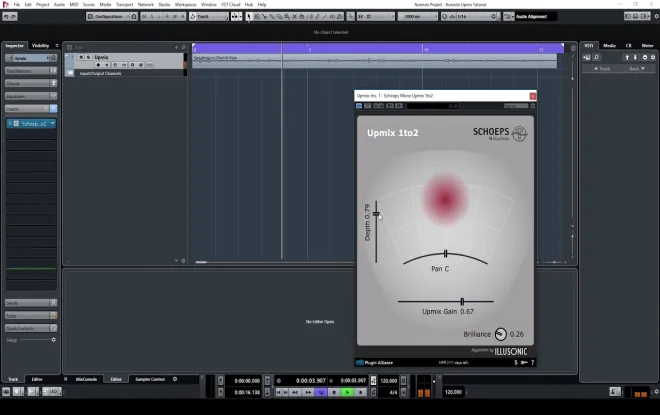Expand the Sends inspector section
The image size is (660, 415).
click(x=31, y=303)
